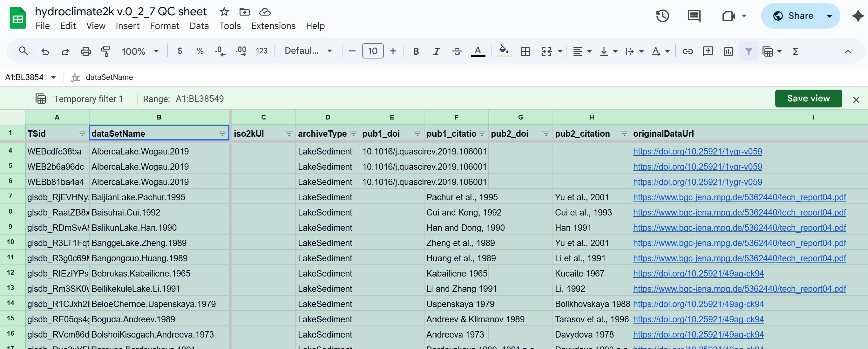Toggle bold formatting
Viewport: 868px width, 349px height.
pos(416,51)
